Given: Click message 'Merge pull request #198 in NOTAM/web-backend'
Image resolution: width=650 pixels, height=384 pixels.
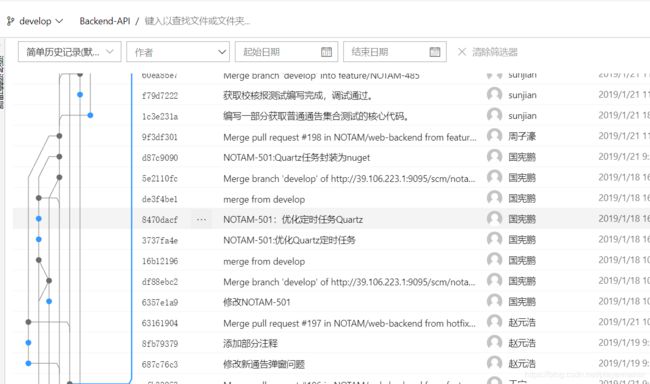Looking at the screenshot, I should (349, 137).
